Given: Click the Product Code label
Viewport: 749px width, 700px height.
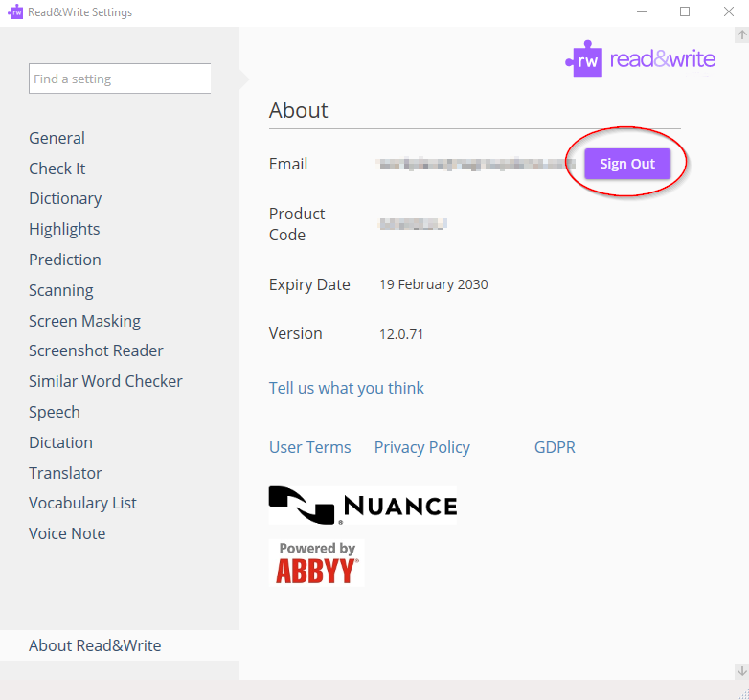Looking at the screenshot, I should point(297,224).
